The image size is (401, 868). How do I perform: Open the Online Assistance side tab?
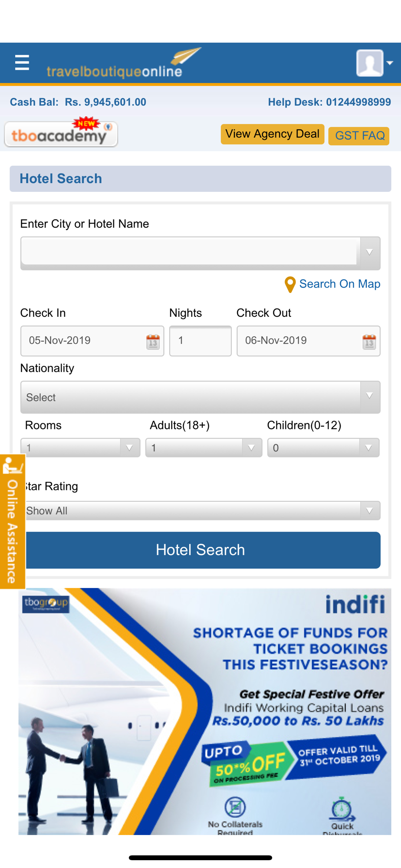[x=12, y=522]
